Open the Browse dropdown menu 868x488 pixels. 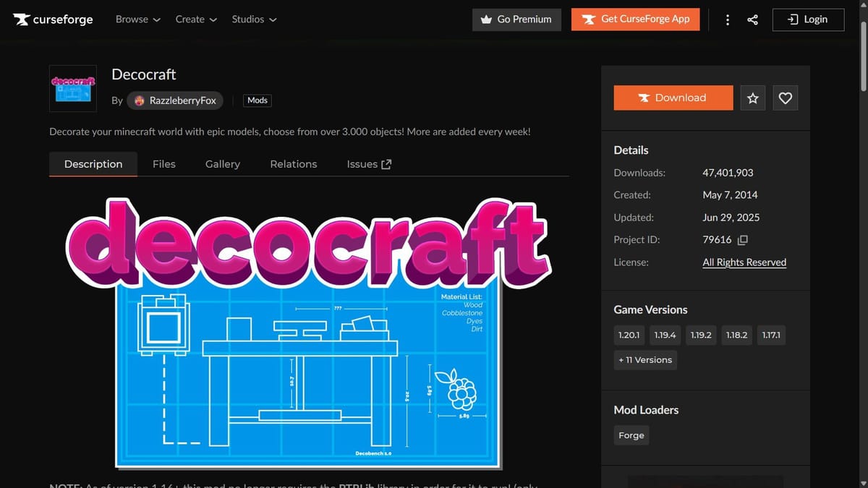(137, 20)
